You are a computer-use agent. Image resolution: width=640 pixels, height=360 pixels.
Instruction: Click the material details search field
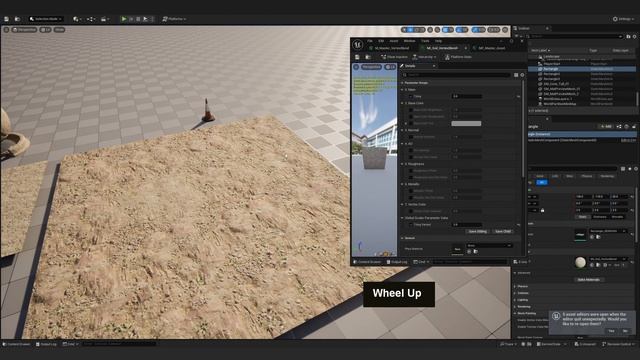[x=456, y=75]
